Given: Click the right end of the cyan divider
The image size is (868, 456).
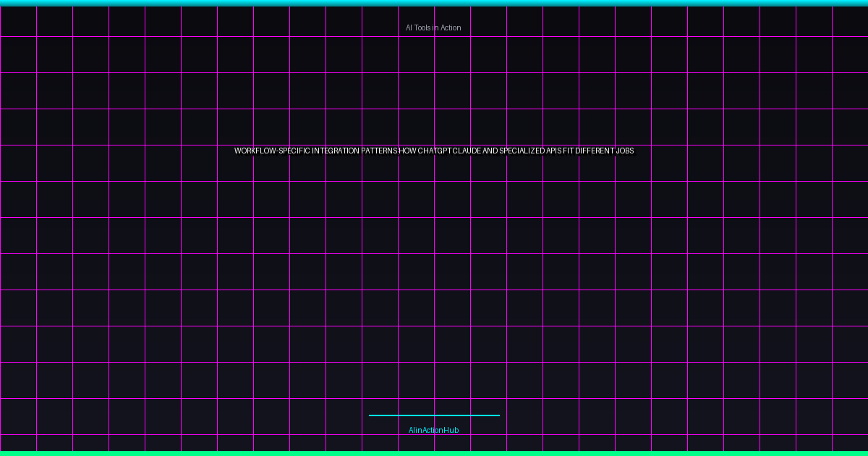Looking at the screenshot, I should (498, 415).
